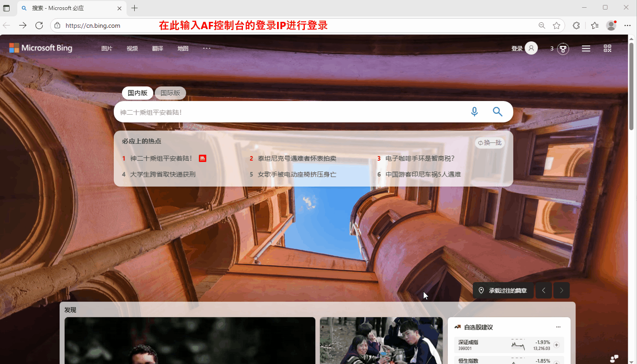Switch to 国际版 search mode
This screenshot has height=364, width=637.
pyautogui.click(x=170, y=93)
